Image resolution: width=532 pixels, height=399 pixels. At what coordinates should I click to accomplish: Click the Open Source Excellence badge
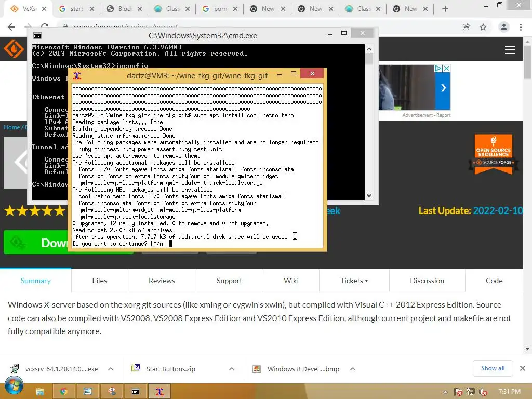click(494, 154)
